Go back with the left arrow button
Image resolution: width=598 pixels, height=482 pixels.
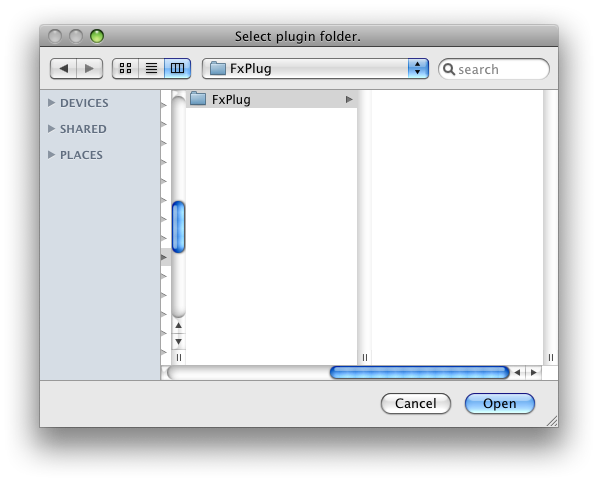pyautogui.click(x=63, y=69)
